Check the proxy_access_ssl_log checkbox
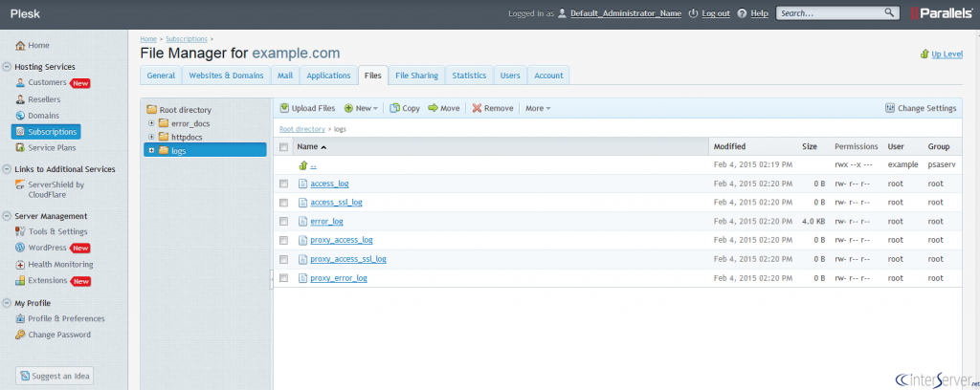Screen dimensions: 980x390 283,259
